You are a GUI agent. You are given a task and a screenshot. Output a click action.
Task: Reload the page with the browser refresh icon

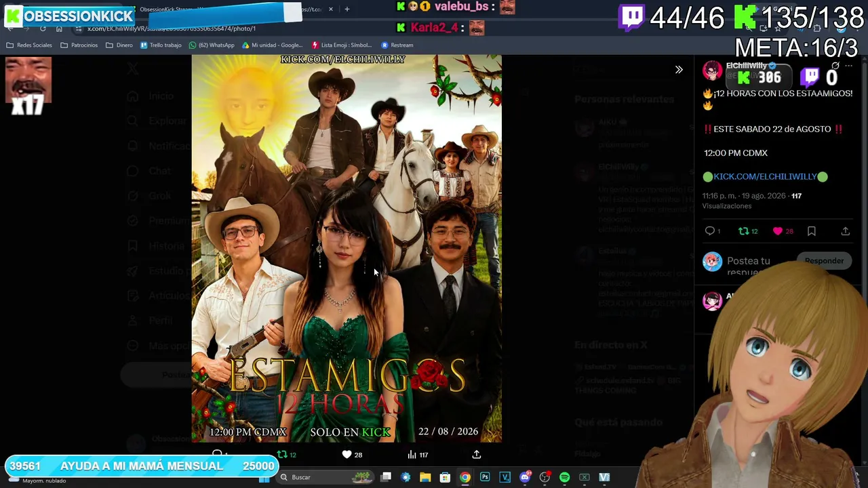point(43,28)
